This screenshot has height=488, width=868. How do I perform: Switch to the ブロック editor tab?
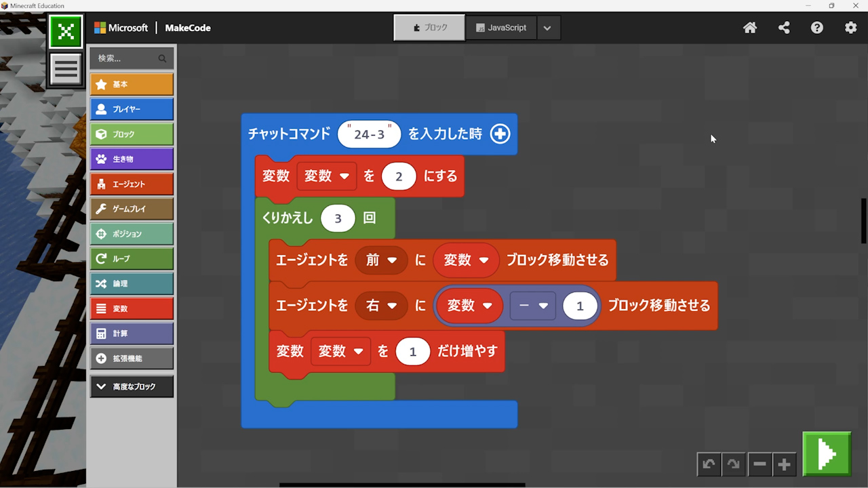pyautogui.click(x=429, y=28)
